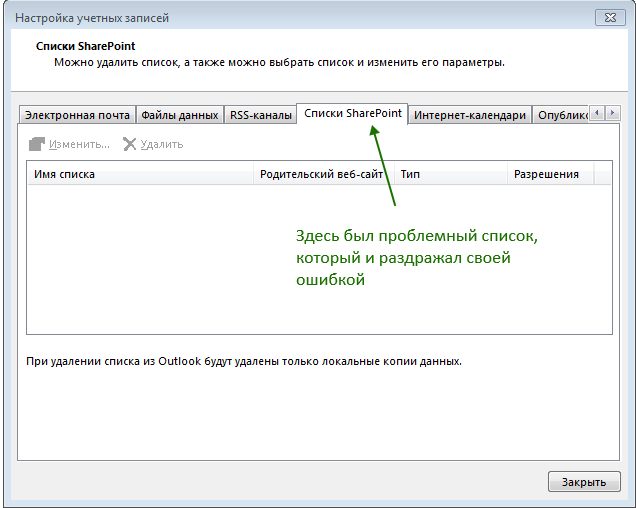Image resolution: width=636 pixels, height=508 pixels.
Task: Click the blank header after Разрешения
Action: pos(602,174)
